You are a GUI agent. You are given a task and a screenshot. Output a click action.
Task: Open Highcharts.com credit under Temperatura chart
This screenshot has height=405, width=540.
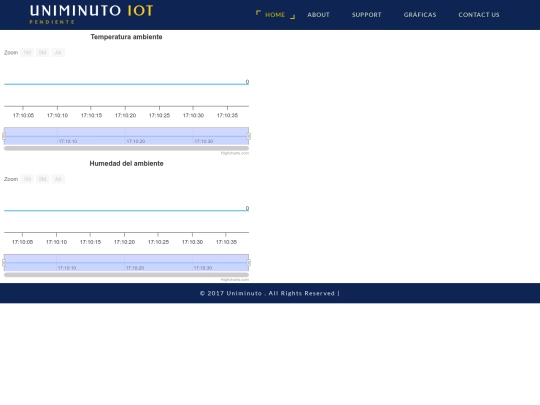pyautogui.click(x=235, y=153)
